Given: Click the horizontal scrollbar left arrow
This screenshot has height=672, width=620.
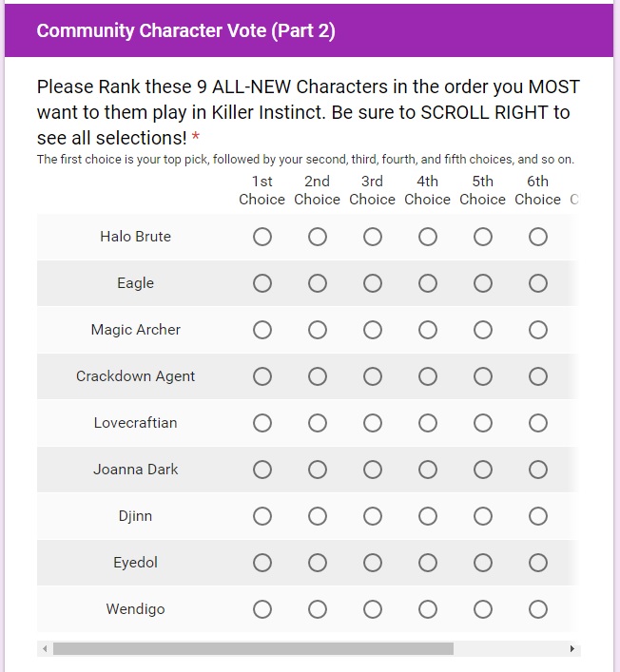Looking at the screenshot, I should click(45, 648).
